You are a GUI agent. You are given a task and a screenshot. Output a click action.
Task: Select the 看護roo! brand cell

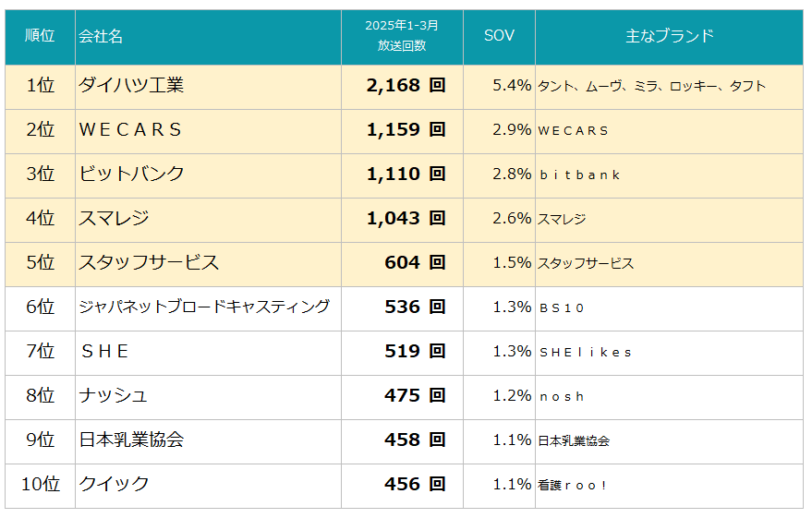click(x=669, y=486)
